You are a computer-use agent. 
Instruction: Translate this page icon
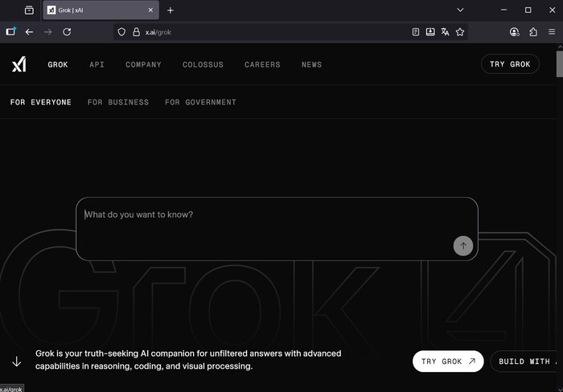[x=445, y=32]
